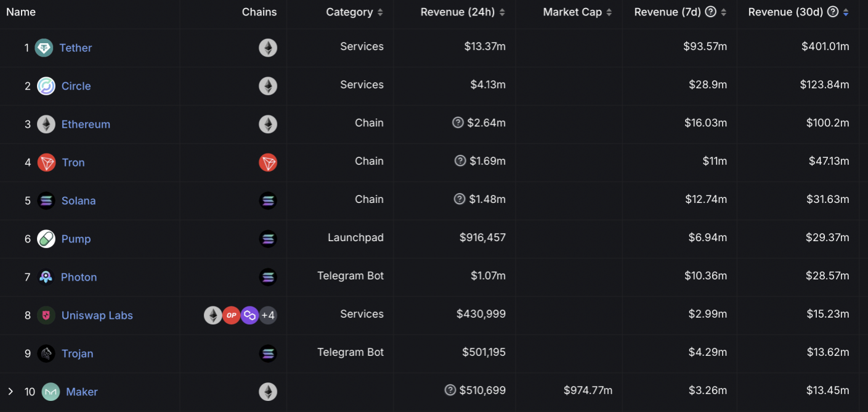Image resolution: width=868 pixels, height=412 pixels.
Task: Open the Tron name link
Action: coord(73,162)
